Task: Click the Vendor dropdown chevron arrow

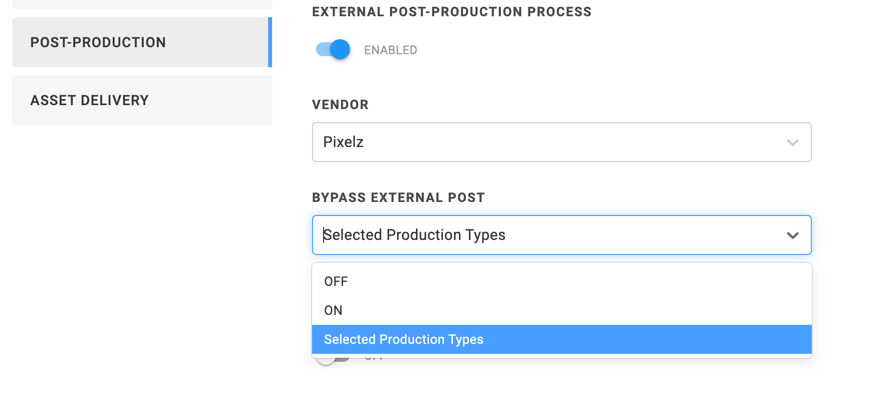Action: (792, 143)
